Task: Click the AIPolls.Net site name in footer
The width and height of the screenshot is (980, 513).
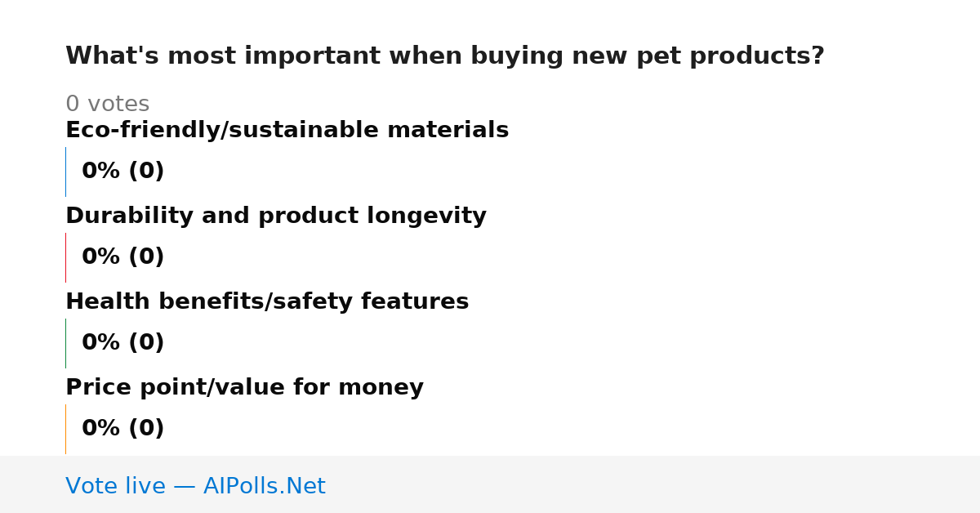Action: pos(264,486)
